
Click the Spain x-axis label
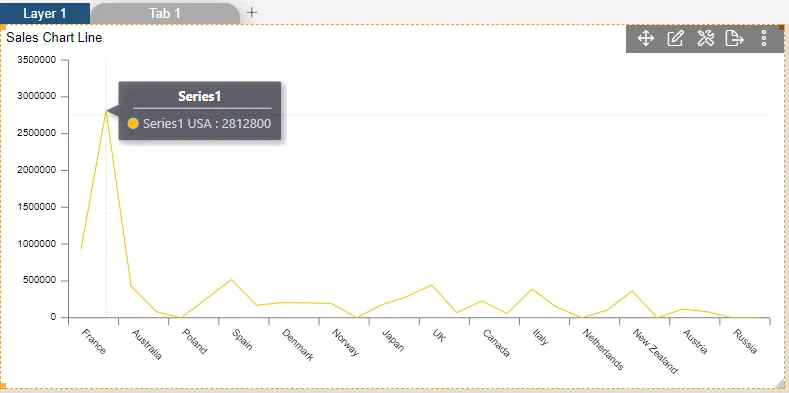click(242, 340)
